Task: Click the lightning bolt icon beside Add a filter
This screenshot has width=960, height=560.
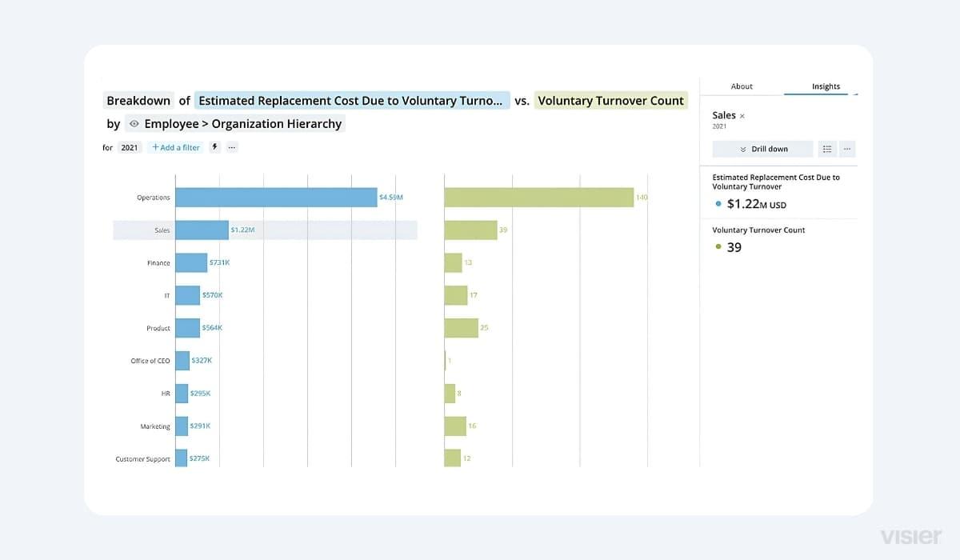Action: coord(215,147)
